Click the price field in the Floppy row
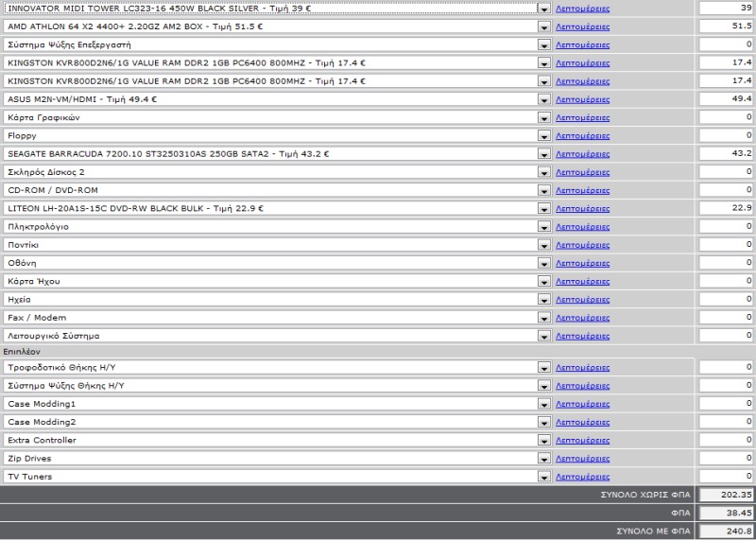Viewport: 756px width, 541px height. click(726, 135)
